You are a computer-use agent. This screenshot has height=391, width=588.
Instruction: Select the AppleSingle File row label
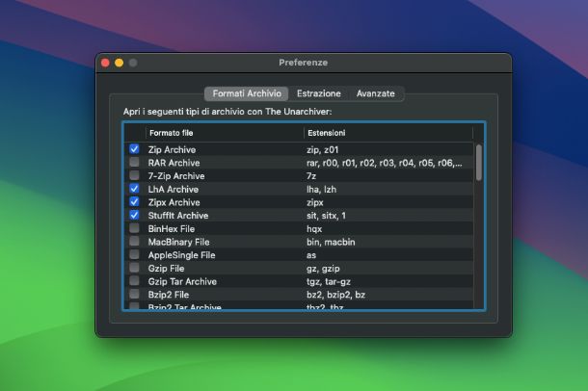click(x=181, y=255)
